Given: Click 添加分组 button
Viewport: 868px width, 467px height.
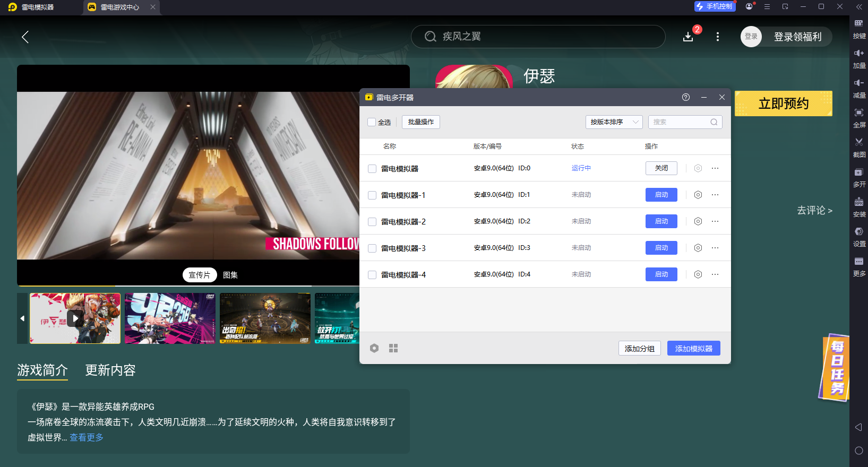Looking at the screenshot, I should (640, 348).
